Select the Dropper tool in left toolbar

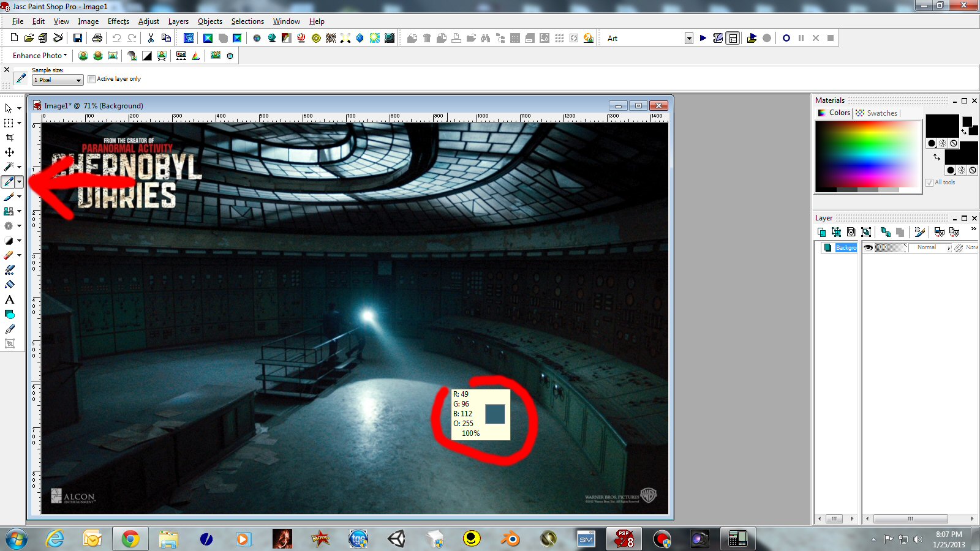click(9, 182)
